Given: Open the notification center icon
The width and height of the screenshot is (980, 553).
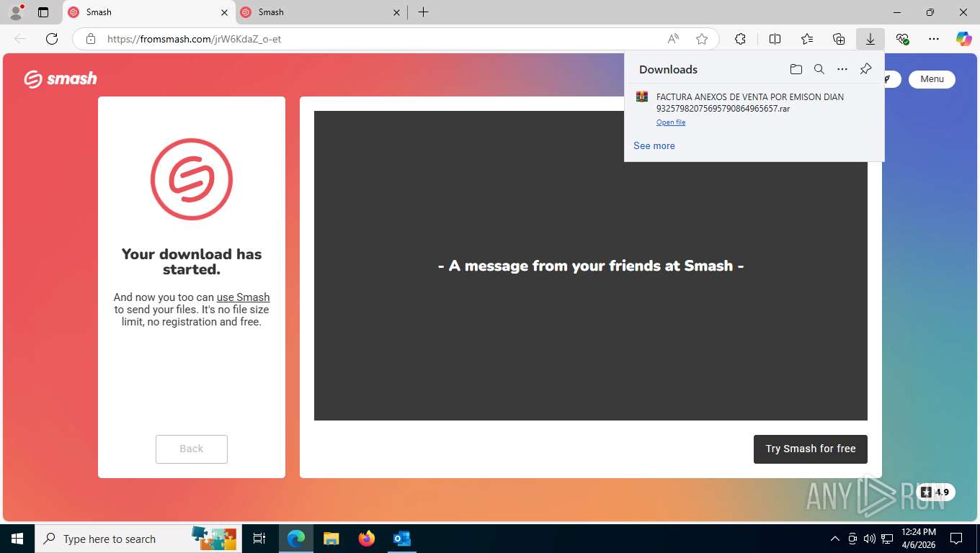Looking at the screenshot, I should pos(956,539).
